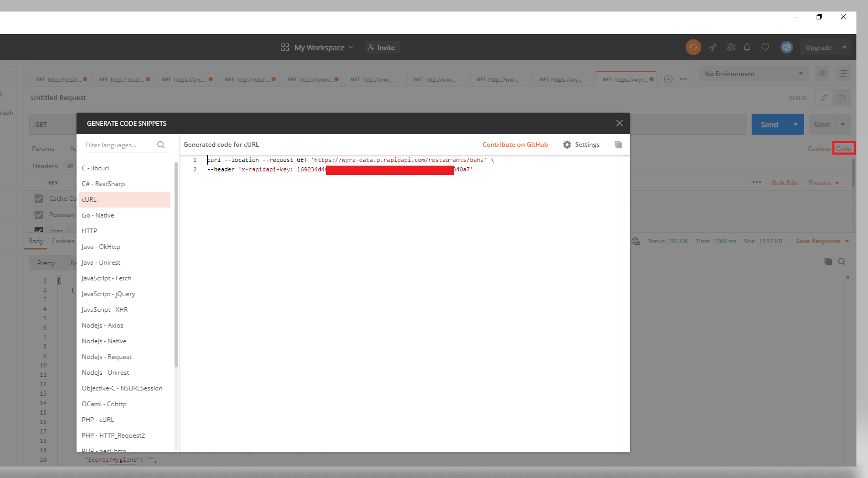
Task: Copy response body icon
Action: [828, 262]
